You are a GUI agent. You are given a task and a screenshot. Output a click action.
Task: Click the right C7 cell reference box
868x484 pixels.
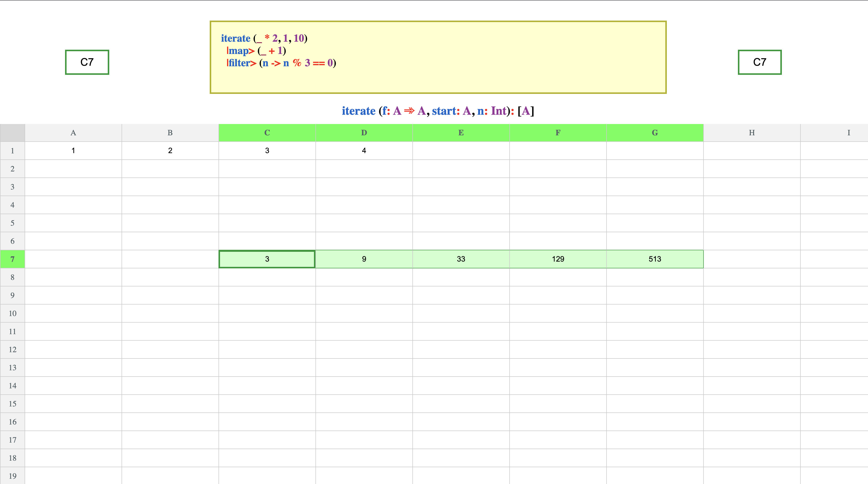(759, 62)
